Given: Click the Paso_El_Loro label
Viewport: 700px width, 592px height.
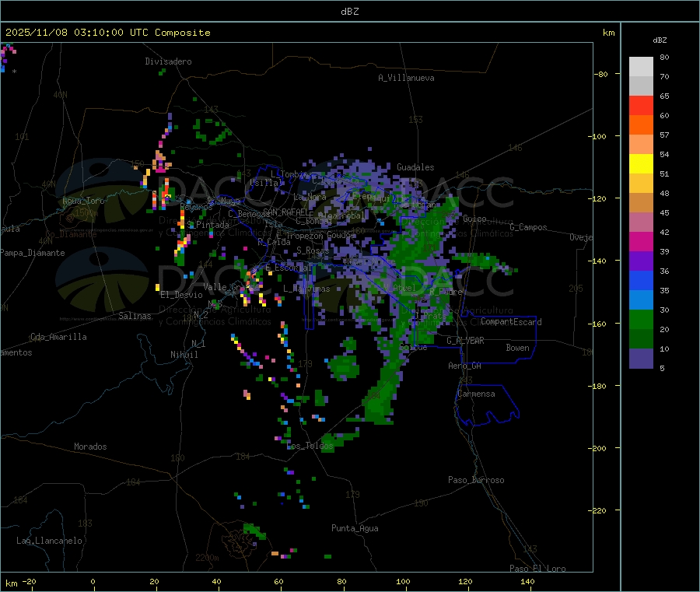Looking at the screenshot, I should click(x=537, y=569).
